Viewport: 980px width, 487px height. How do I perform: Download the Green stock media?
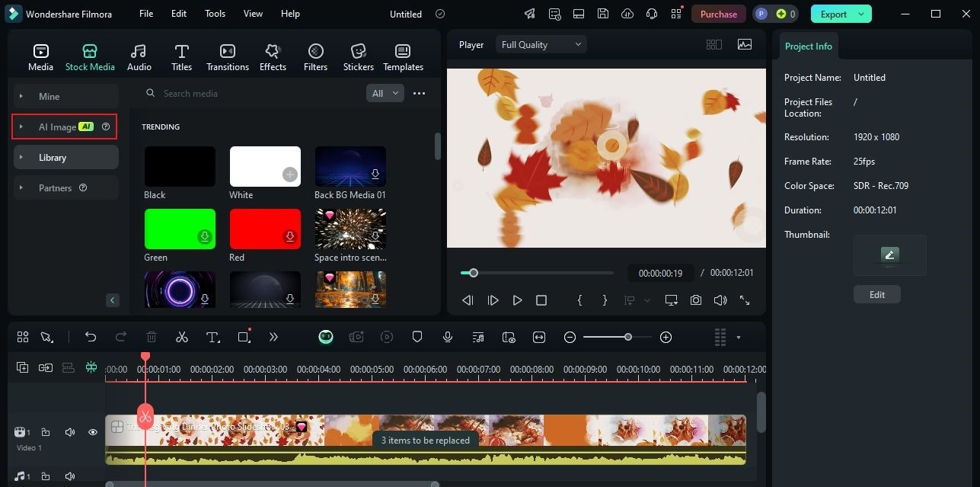[205, 237]
